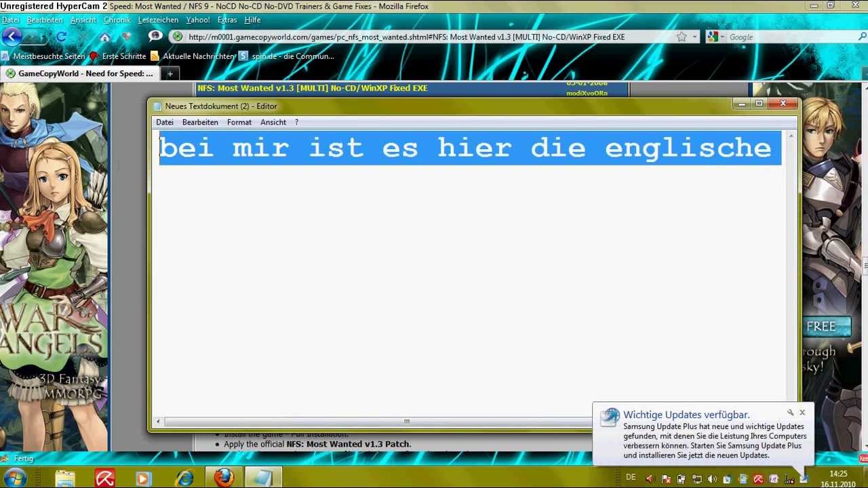Open the Meistbesuchte Seiten bookmark
Image resolution: width=868 pixels, height=488 pixels.
click(x=43, y=56)
